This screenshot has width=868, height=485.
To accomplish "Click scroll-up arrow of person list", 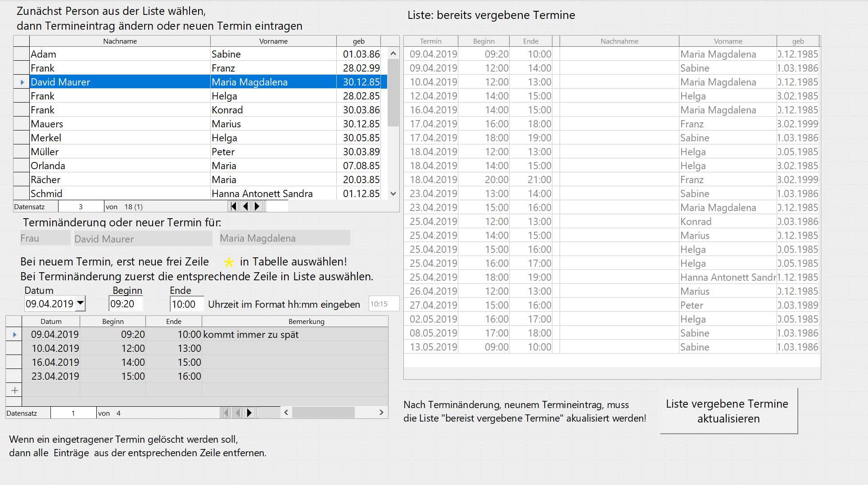I will tap(393, 54).
